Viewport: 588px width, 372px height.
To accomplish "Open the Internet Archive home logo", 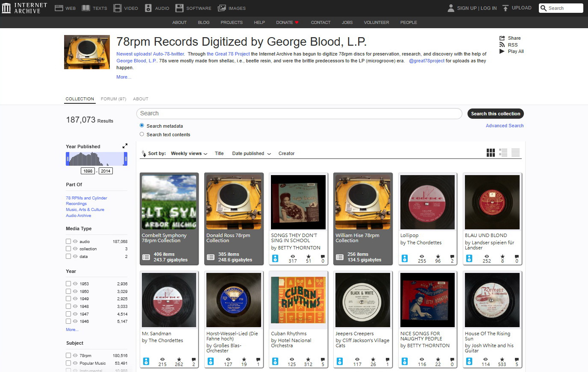I will [x=24, y=8].
